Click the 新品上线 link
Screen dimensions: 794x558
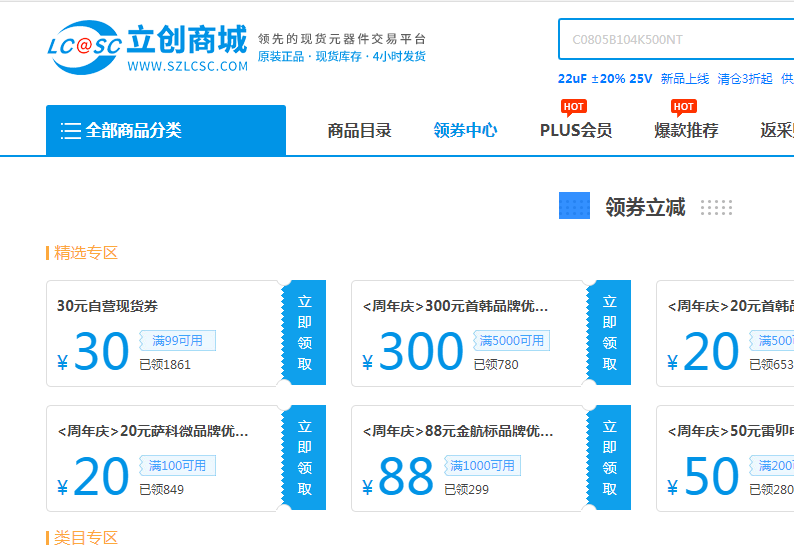[685, 79]
